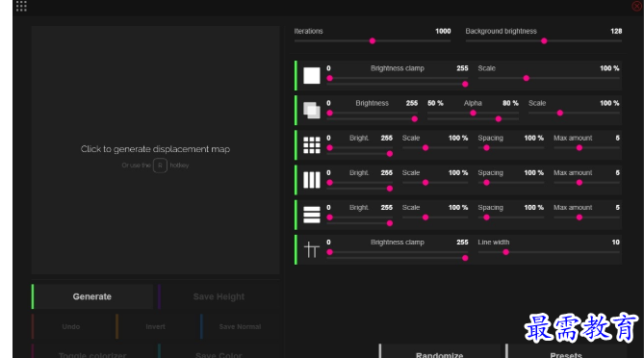Click the Alpha 80 % upper-bound slider handle
The image size is (644, 358).
(499, 119)
